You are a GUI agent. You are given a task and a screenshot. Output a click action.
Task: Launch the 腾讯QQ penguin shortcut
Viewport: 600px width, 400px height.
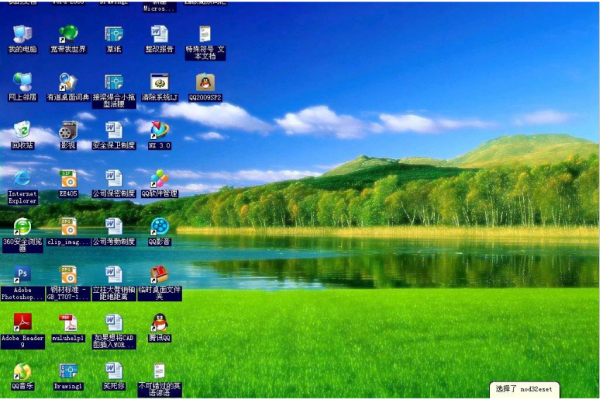pyautogui.click(x=159, y=323)
